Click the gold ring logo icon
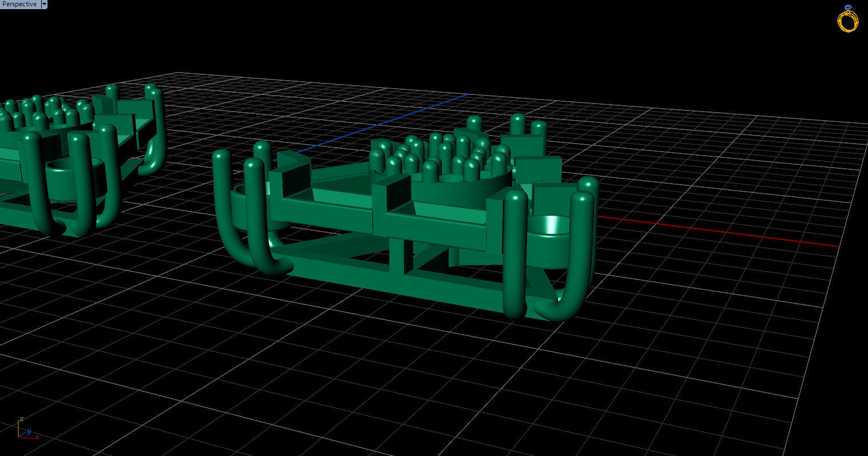 [848, 19]
